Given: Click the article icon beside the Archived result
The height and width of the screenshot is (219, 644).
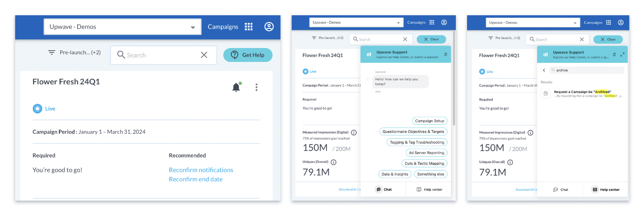Looking at the screenshot, I should pos(546,94).
